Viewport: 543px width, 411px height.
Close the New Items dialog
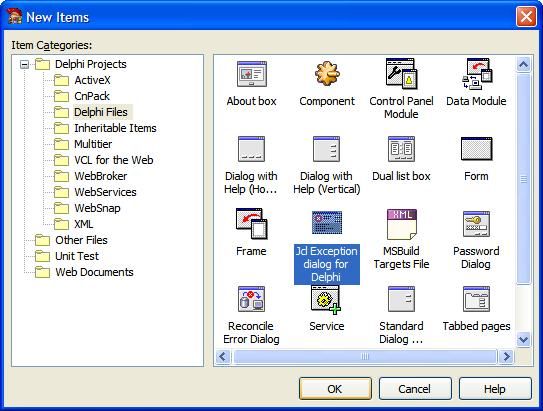click(x=526, y=16)
